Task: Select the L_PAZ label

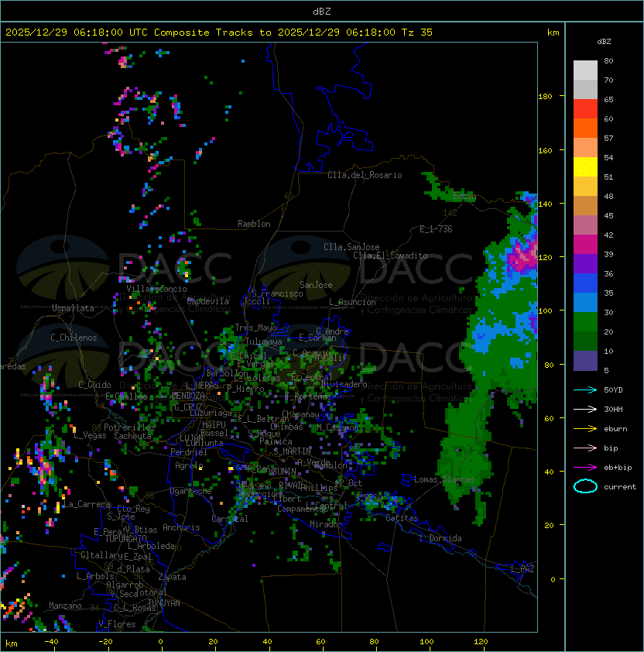Action: (522, 569)
